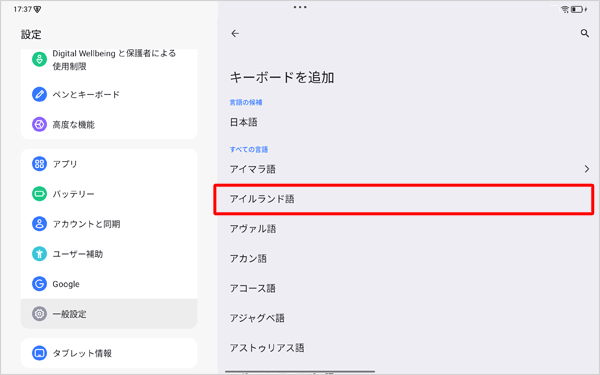
Task: Open ペンとキーボード settings
Action: point(109,94)
